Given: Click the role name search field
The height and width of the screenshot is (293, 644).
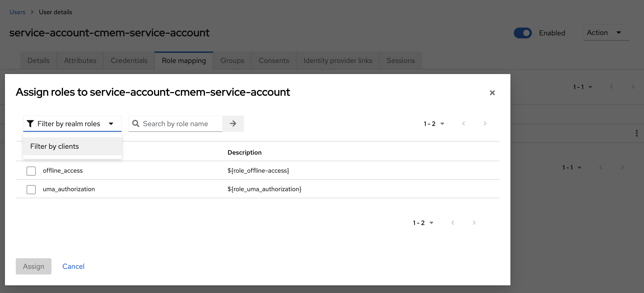Looking at the screenshot, I should (x=180, y=123).
